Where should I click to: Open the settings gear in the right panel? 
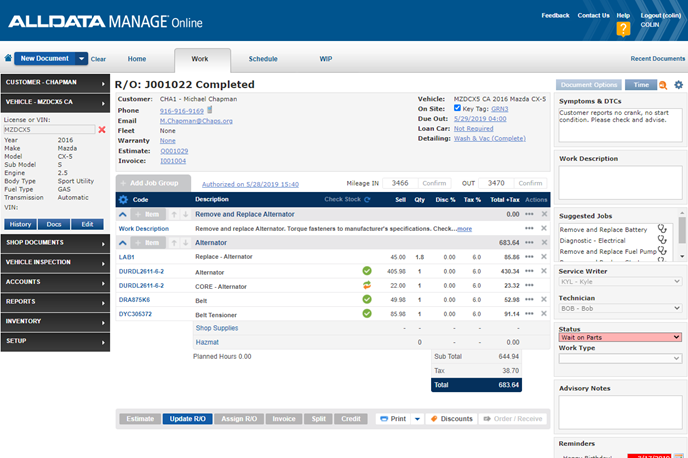point(679,85)
